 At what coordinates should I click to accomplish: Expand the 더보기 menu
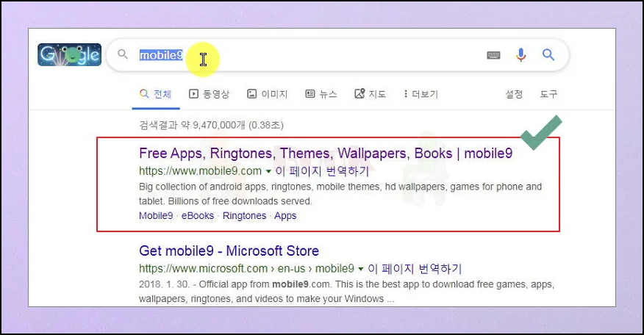pos(421,94)
